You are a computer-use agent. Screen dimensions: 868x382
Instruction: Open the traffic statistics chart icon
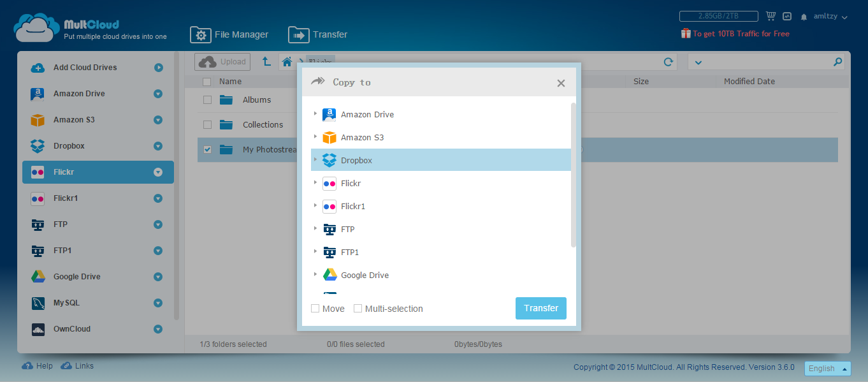click(x=787, y=17)
